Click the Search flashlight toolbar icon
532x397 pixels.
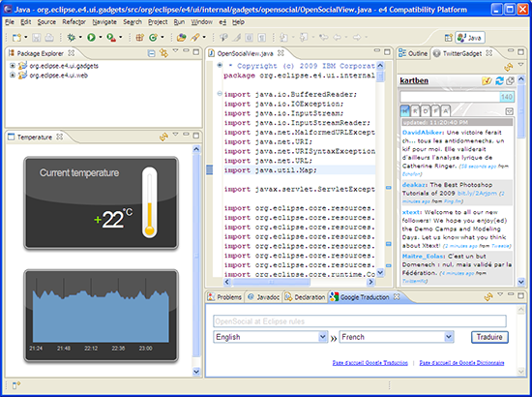[195, 38]
